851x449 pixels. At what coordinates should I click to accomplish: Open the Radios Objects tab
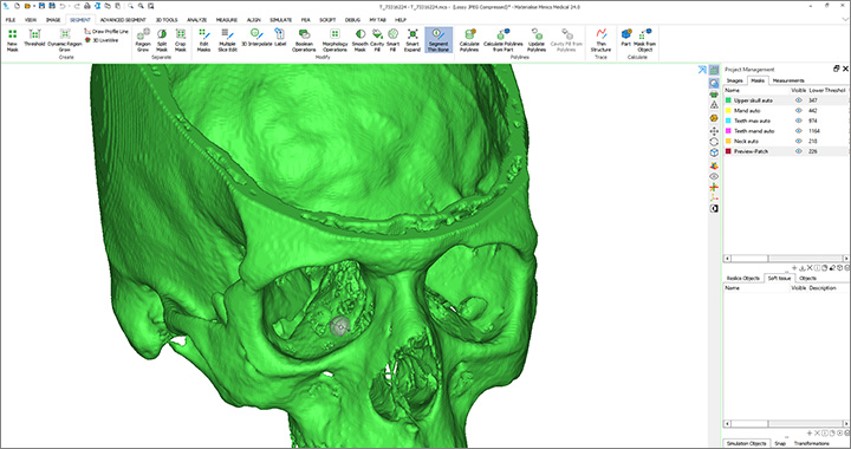tap(743, 278)
